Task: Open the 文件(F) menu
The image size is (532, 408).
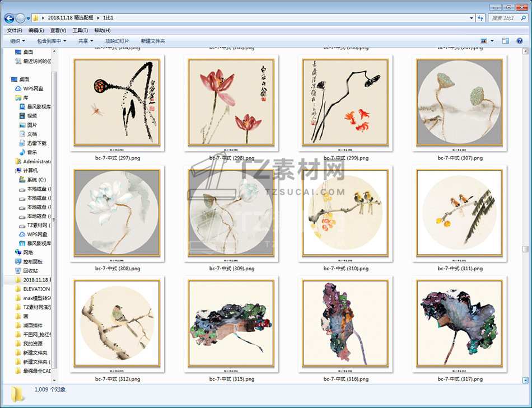Action: (x=15, y=30)
